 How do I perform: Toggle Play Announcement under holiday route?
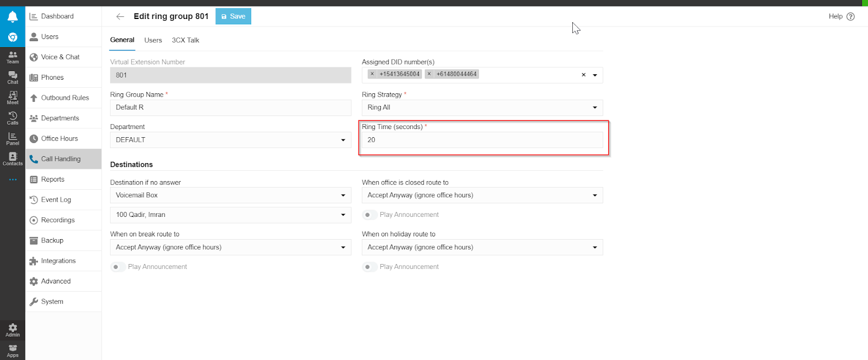pos(369,267)
